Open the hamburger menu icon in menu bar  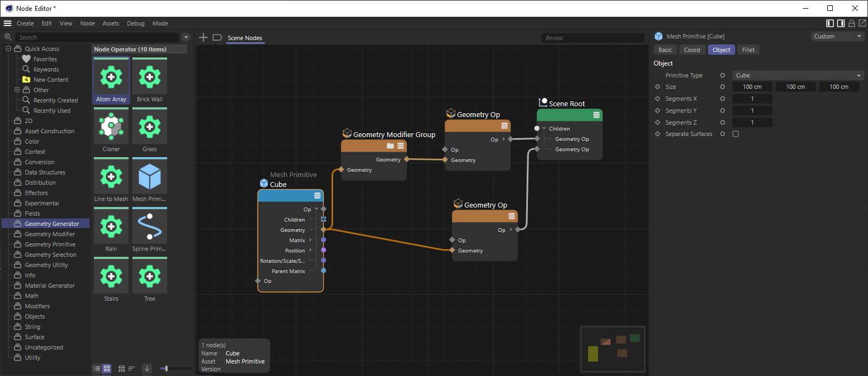click(x=8, y=23)
